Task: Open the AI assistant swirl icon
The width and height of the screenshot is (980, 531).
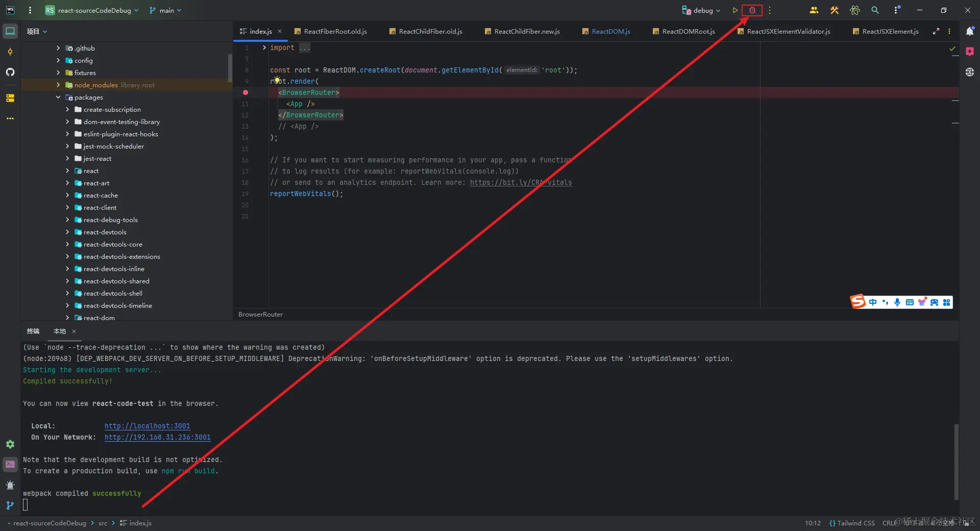Action: pyautogui.click(x=855, y=10)
